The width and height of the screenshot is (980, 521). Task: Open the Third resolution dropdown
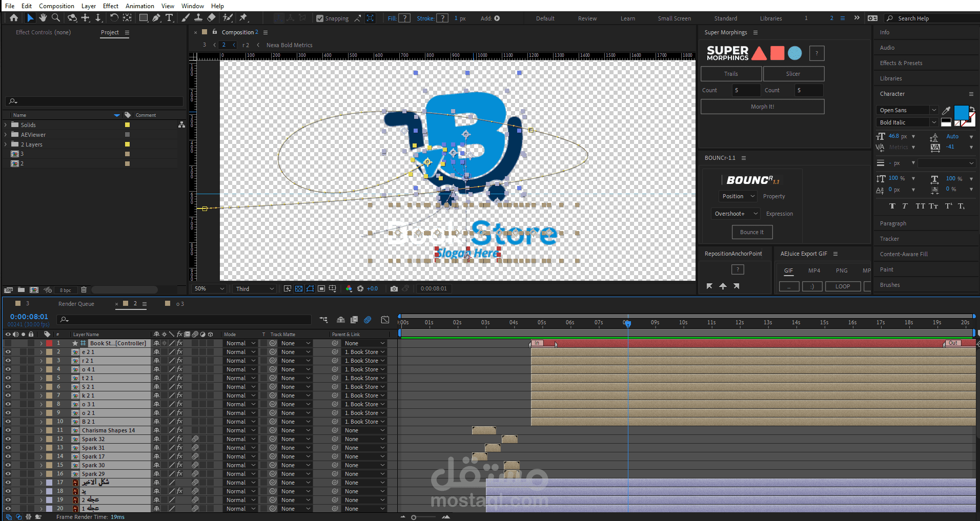255,289
